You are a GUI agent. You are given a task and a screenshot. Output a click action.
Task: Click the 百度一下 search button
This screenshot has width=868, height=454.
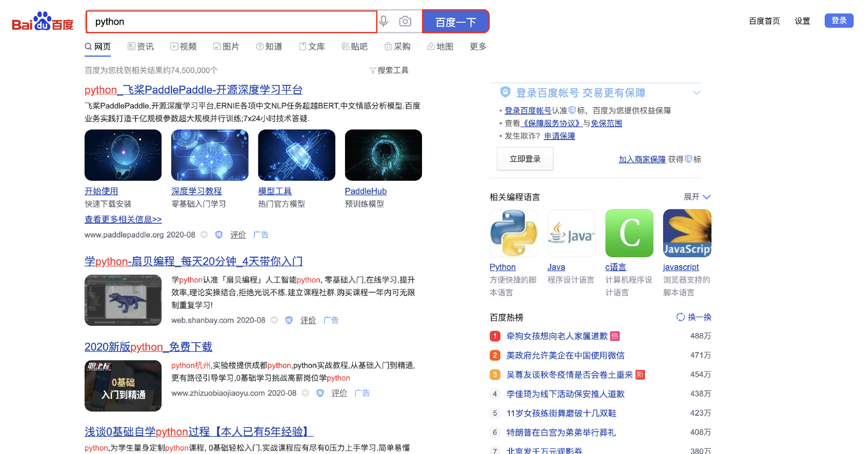[x=456, y=21]
